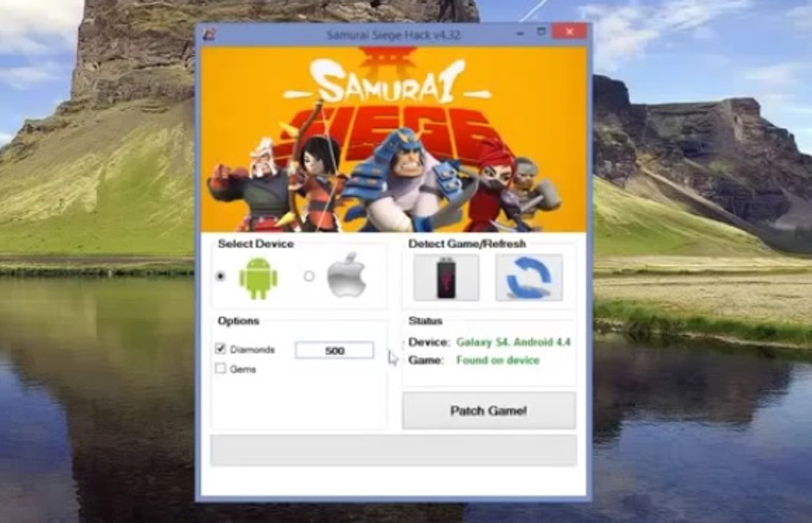The image size is (812, 523).
Task: Click the blue refresh arrows button
Action: pyautogui.click(x=529, y=277)
